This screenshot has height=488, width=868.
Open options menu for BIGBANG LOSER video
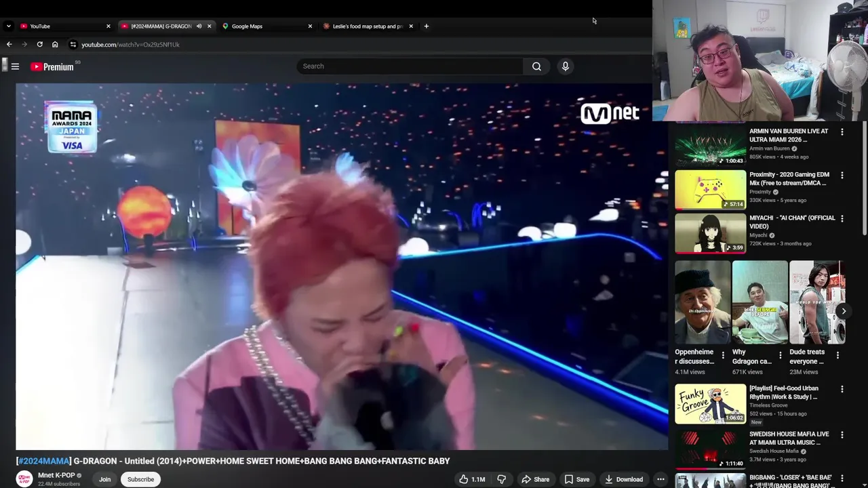pos(842,478)
